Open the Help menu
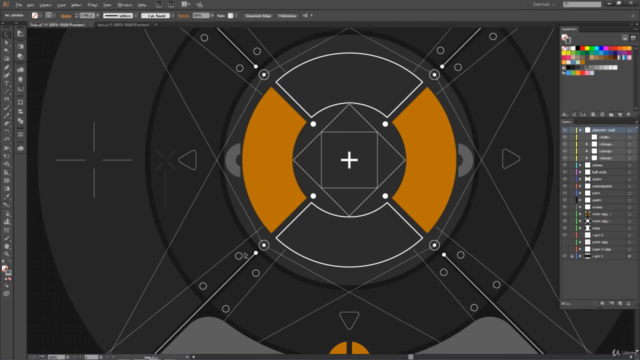640x360 pixels. pos(142,5)
